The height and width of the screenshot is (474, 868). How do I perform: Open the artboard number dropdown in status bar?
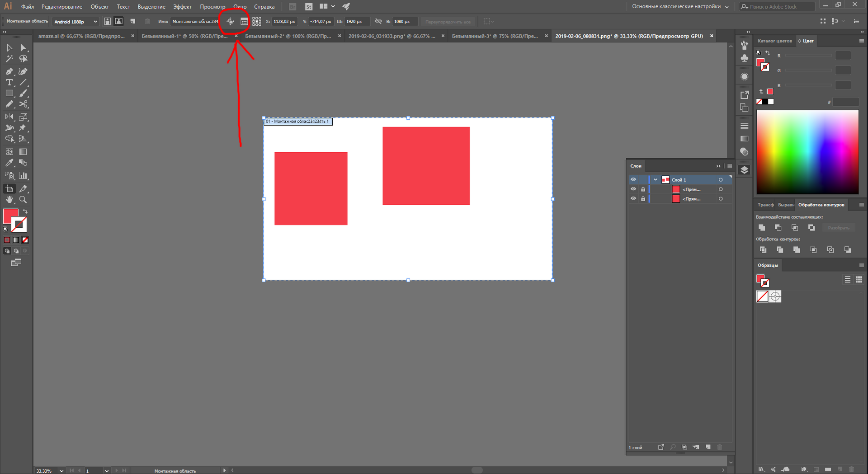pos(106,470)
